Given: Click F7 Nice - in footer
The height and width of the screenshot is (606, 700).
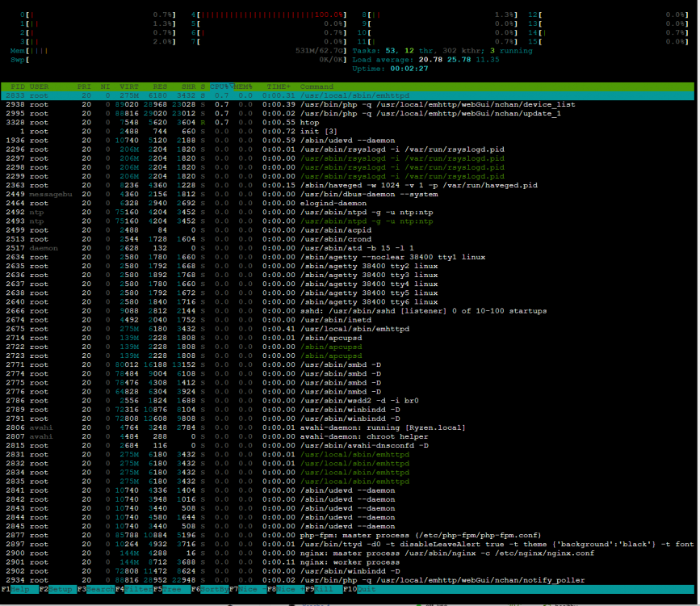Looking at the screenshot, I should pyautogui.click(x=248, y=589).
